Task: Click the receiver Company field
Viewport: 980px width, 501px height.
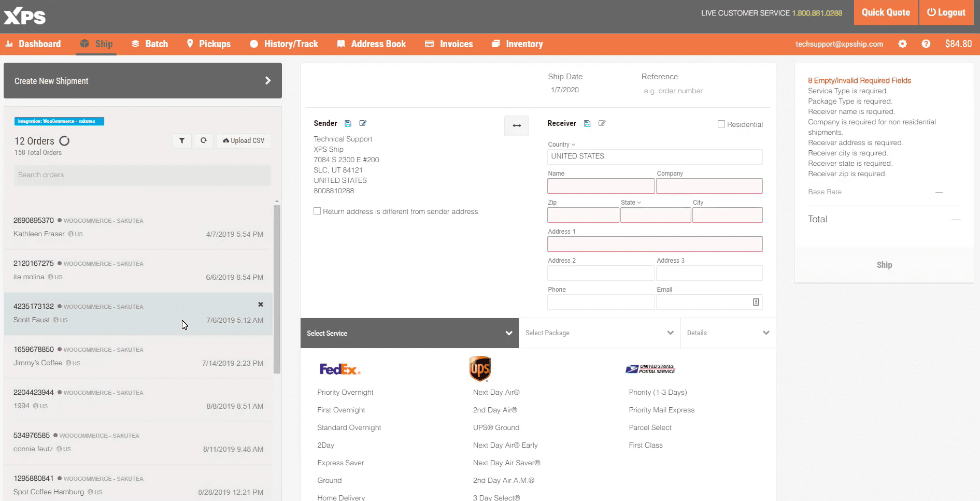Action: pos(709,186)
